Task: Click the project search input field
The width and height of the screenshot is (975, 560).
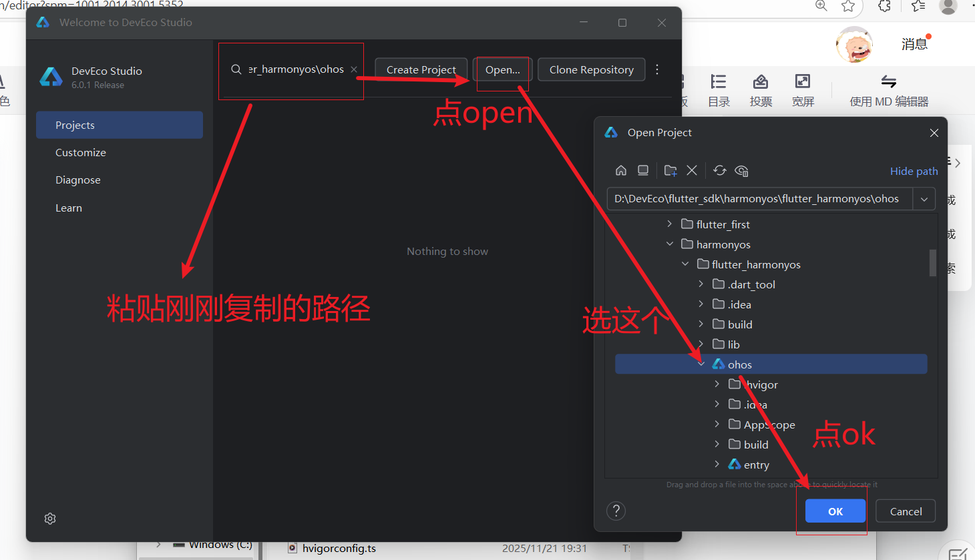Action: pyautogui.click(x=297, y=69)
